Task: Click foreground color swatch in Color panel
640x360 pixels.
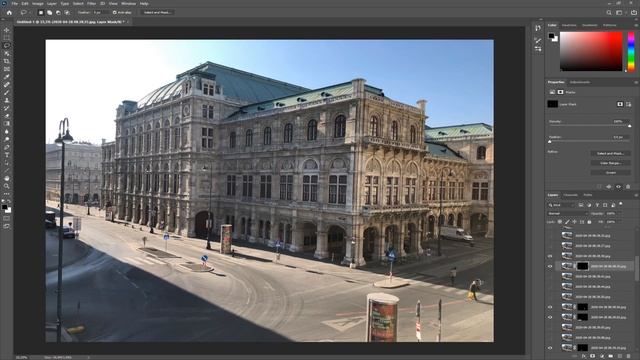Action: point(551,36)
